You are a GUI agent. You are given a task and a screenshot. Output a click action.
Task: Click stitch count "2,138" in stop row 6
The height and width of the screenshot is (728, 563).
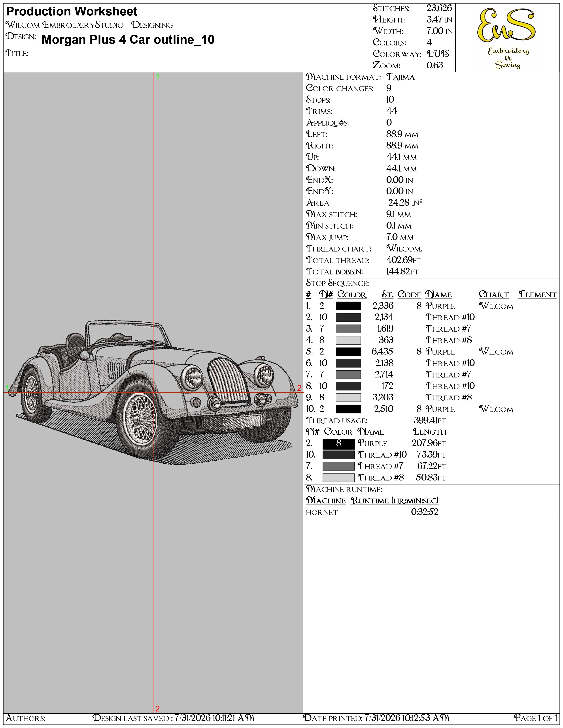pyautogui.click(x=384, y=363)
